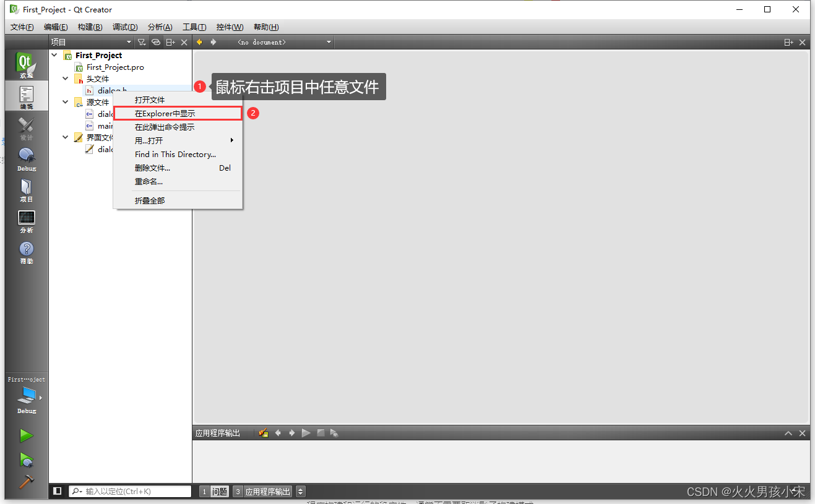This screenshot has width=815, height=504.
Task: Show the 应用程序输出 tab in status bar
Action: (x=262, y=492)
